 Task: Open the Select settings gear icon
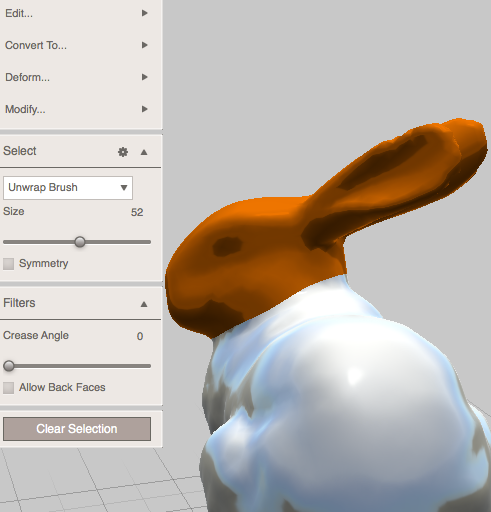[123, 152]
